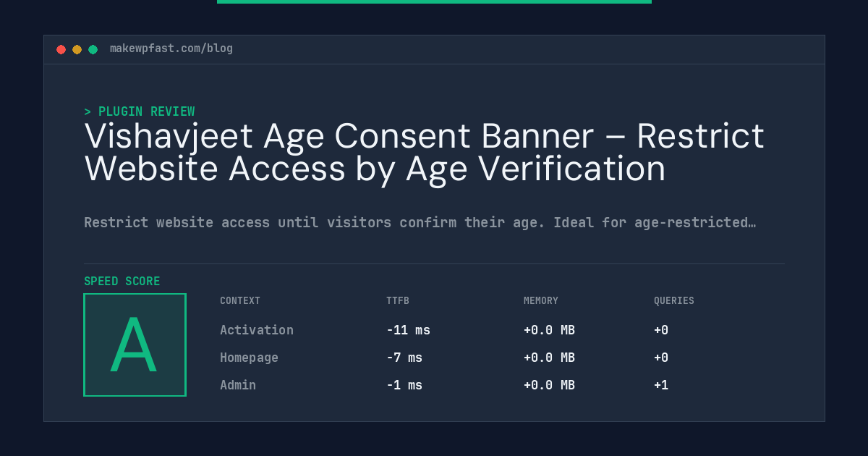Click the CONTEXT column header
The width and height of the screenshot is (868, 456).
pos(240,301)
